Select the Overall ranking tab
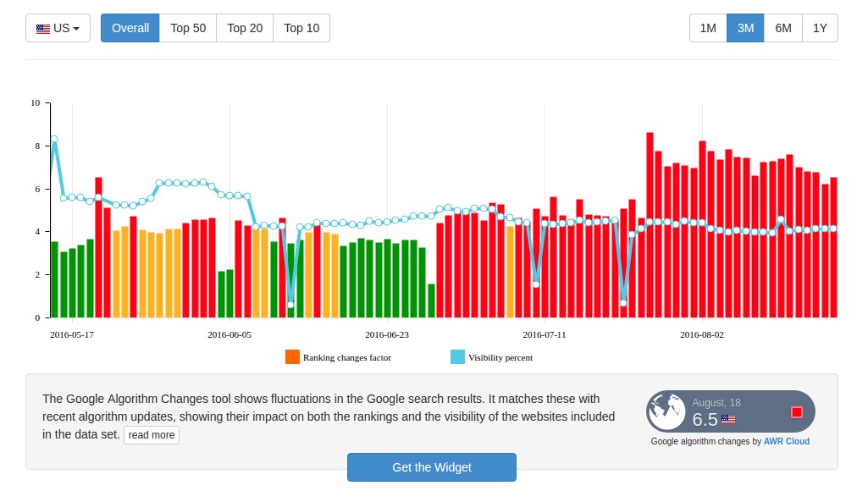This screenshot has width=868, height=502. point(130,28)
